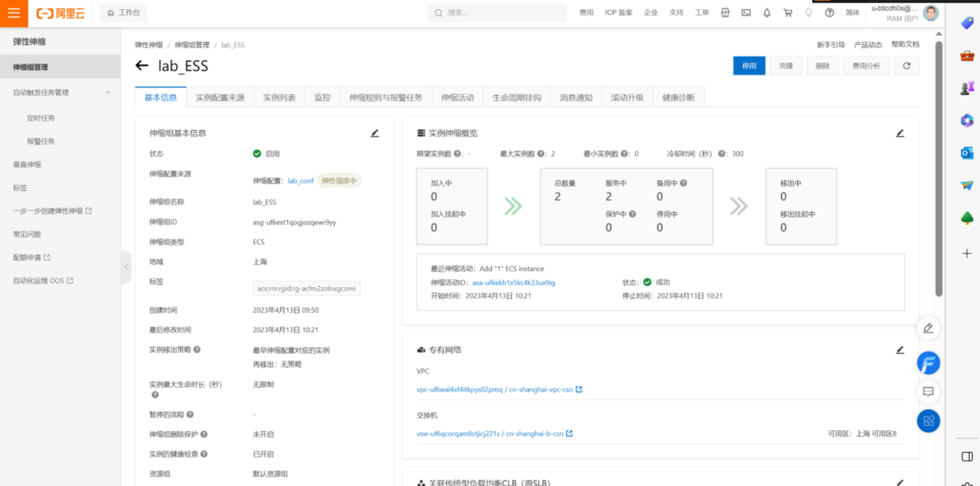Select 定时任务 in the sidebar
This screenshot has width=980, height=486.
41,118
